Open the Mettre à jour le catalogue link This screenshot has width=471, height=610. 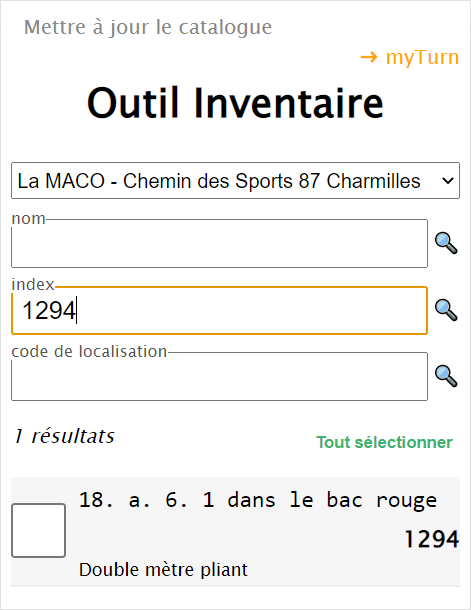pyautogui.click(x=148, y=27)
